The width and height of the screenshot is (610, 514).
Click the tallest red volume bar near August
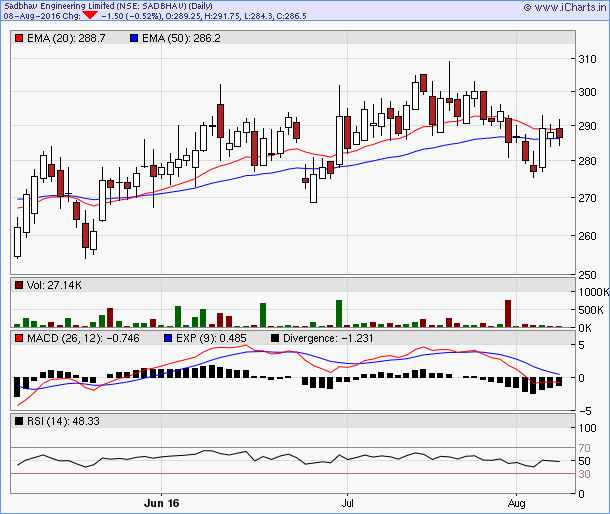(x=508, y=313)
